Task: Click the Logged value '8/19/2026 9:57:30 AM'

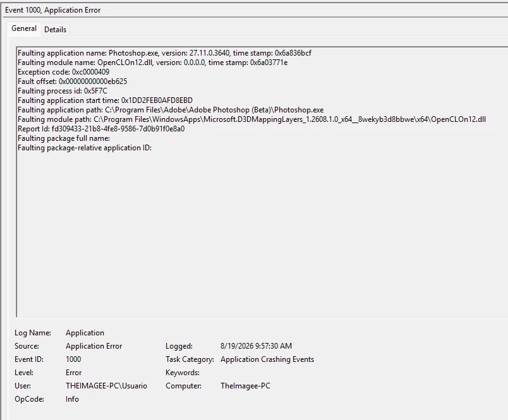Action: pyautogui.click(x=257, y=346)
